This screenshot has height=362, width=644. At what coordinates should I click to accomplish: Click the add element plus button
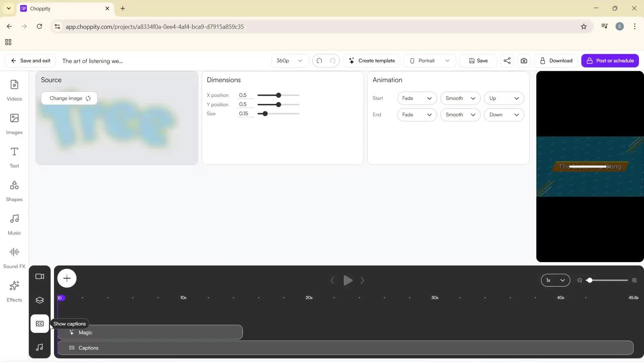pos(67,278)
